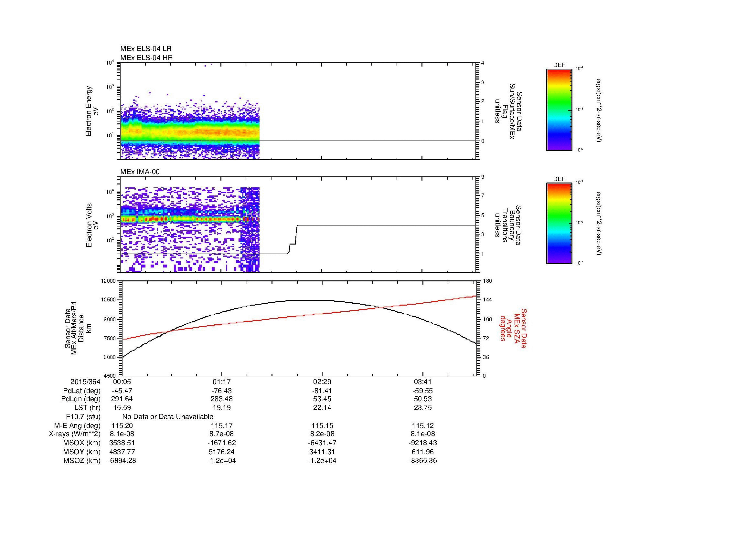Click the MSOY value 611.96

pos(422,452)
